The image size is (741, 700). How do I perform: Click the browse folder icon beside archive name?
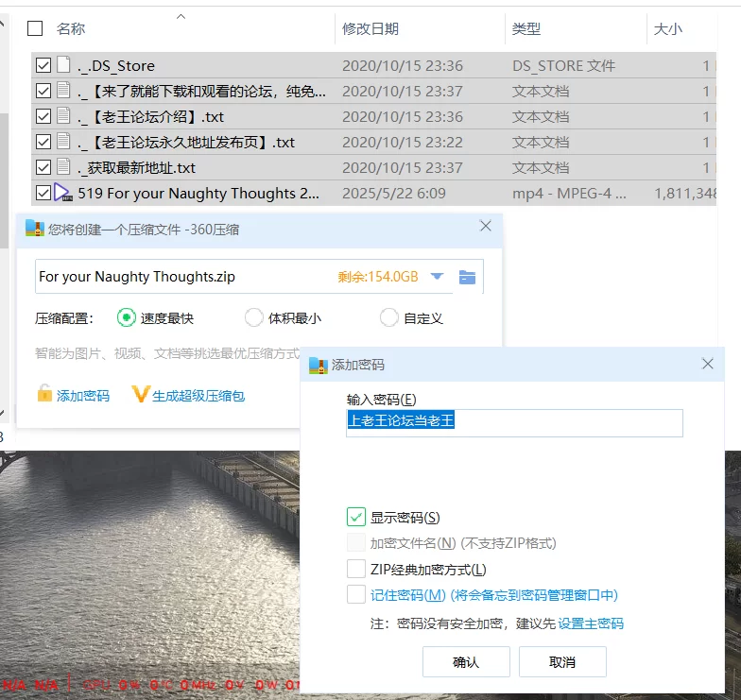pyautogui.click(x=466, y=277)
